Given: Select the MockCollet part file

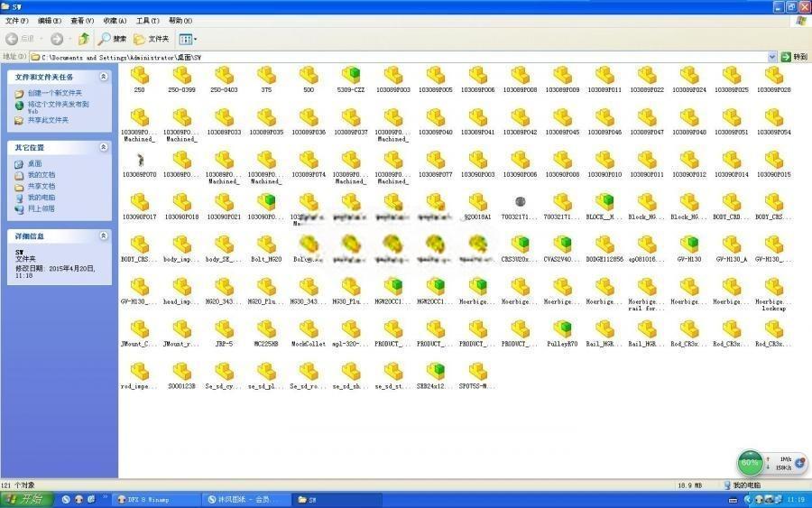Looking at the screenshot, I should click(x=309, y=330).
